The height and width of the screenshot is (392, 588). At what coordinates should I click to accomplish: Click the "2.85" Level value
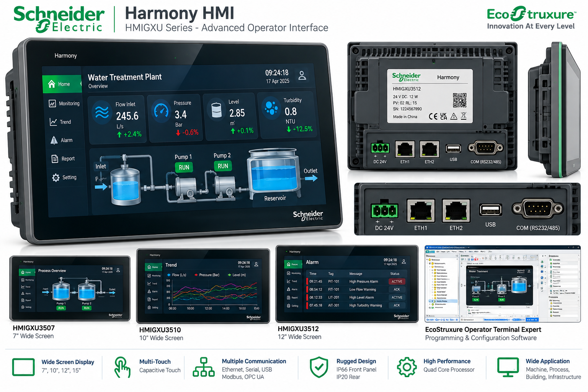[237, 113]
